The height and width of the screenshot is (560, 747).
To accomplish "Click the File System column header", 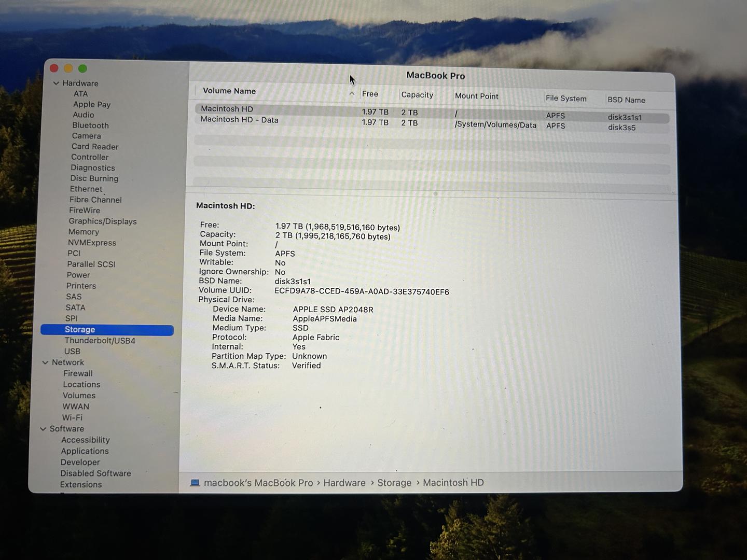I will (565, 99).
